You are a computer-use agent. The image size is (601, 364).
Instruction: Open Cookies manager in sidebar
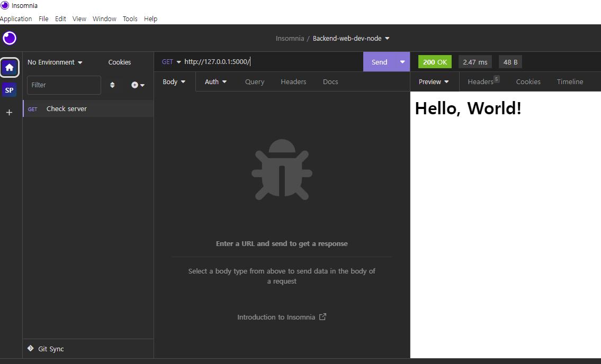pyautogui.click(x=120, y=62)
